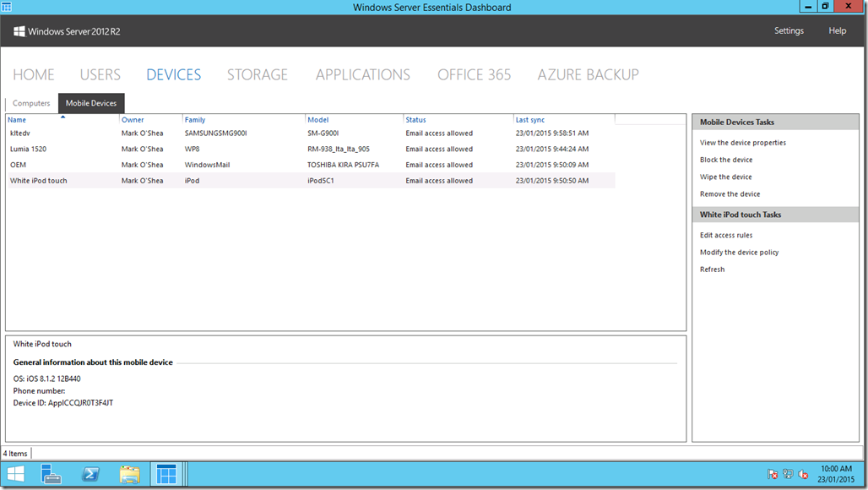868x490 pixels.
Task: Click the volume tray icon
Action: (803, 475)
